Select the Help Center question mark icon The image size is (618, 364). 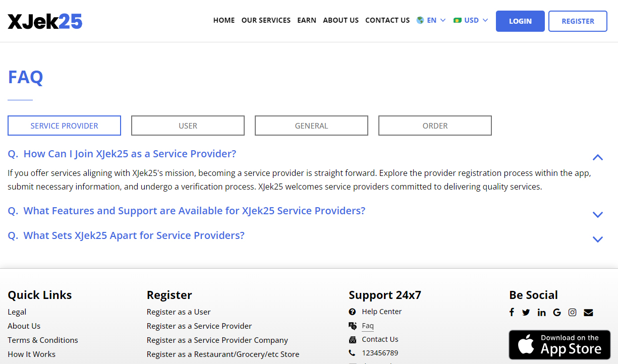[352, 312]
